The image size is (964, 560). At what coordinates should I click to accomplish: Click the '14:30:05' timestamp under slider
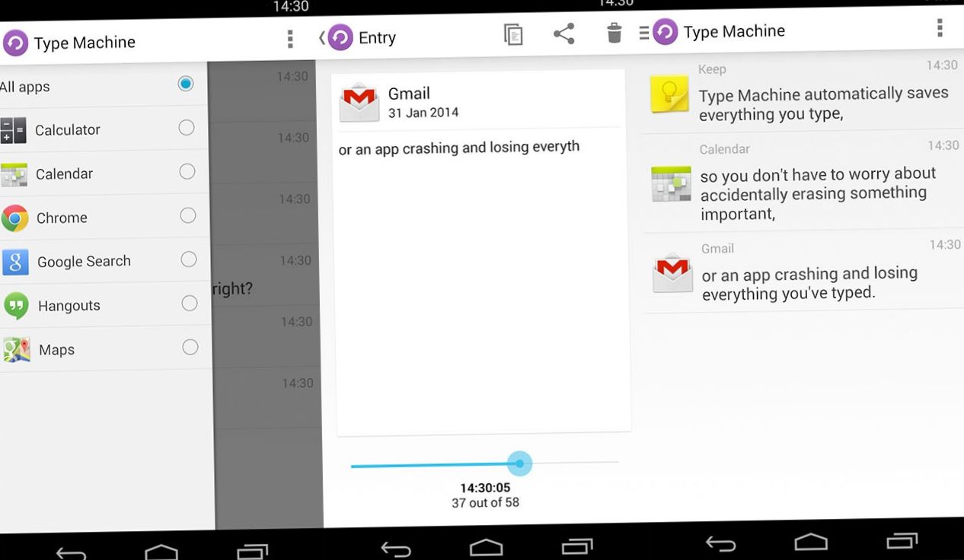point(485,488)
